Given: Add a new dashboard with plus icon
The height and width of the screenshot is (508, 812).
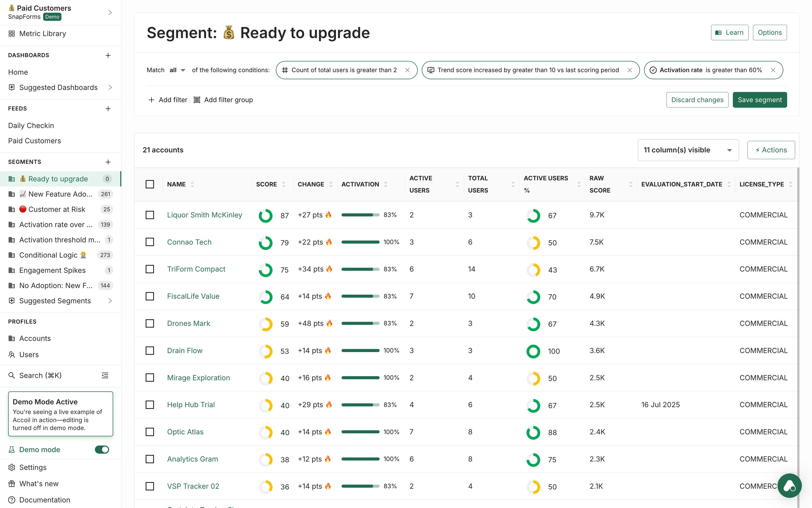Looking at the screenshot, I should tap(108, 55).
